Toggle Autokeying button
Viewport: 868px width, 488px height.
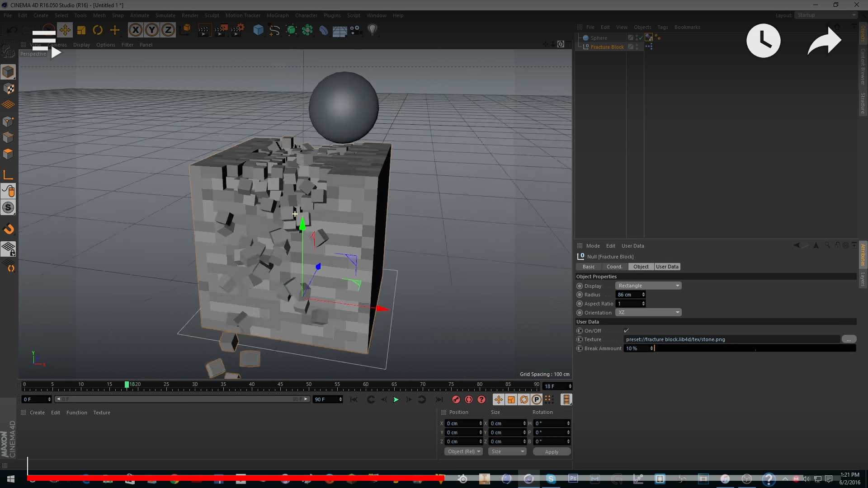469,399
